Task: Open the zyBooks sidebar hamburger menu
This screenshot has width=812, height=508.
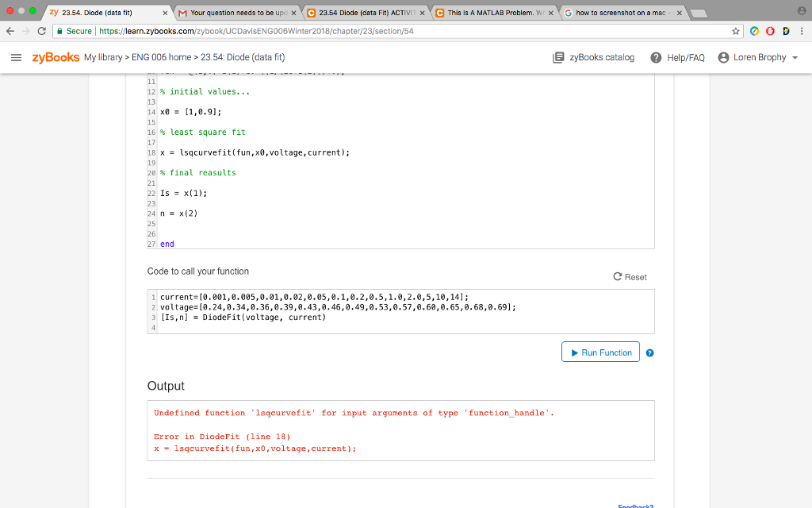Action: [16, 57]
